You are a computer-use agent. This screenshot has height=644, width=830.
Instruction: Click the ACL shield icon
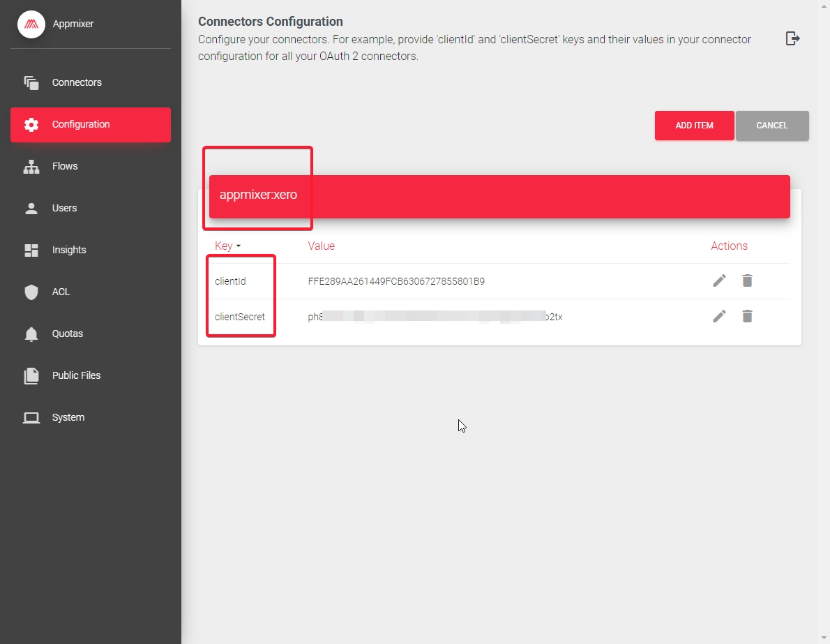click(x=31, y=292)
